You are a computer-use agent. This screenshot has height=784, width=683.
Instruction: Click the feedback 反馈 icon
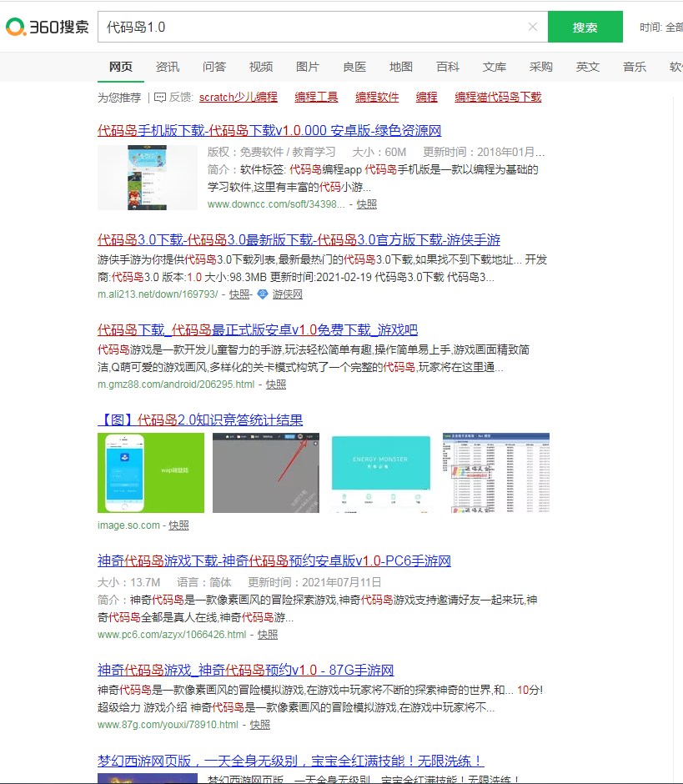point(160,97)
